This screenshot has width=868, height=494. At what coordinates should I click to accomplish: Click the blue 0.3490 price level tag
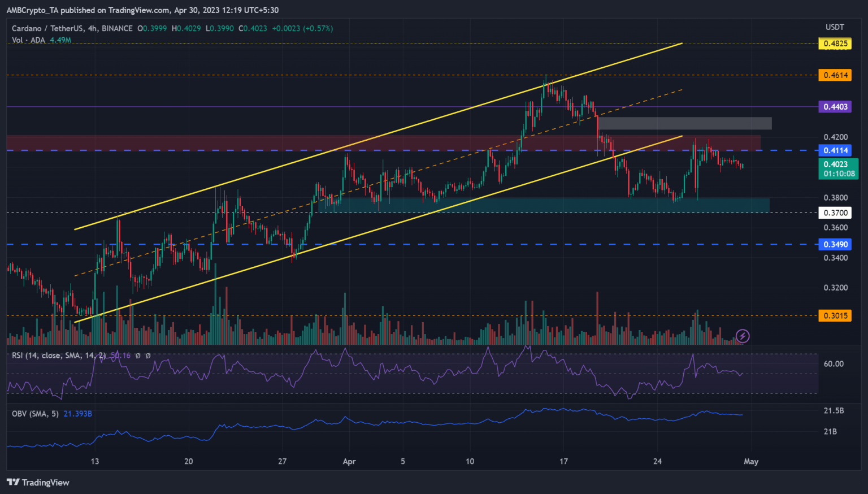pyautogui.click(x=835, y=245)
